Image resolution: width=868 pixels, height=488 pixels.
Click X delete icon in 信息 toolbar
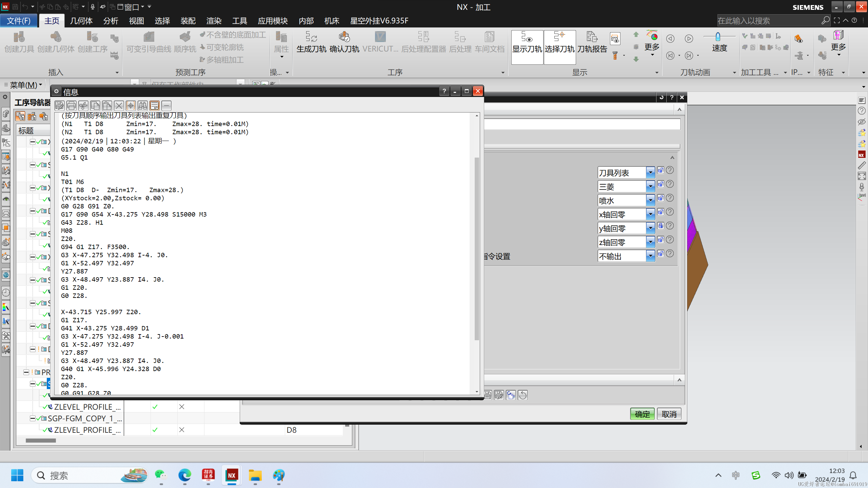(x=119, y=105)
